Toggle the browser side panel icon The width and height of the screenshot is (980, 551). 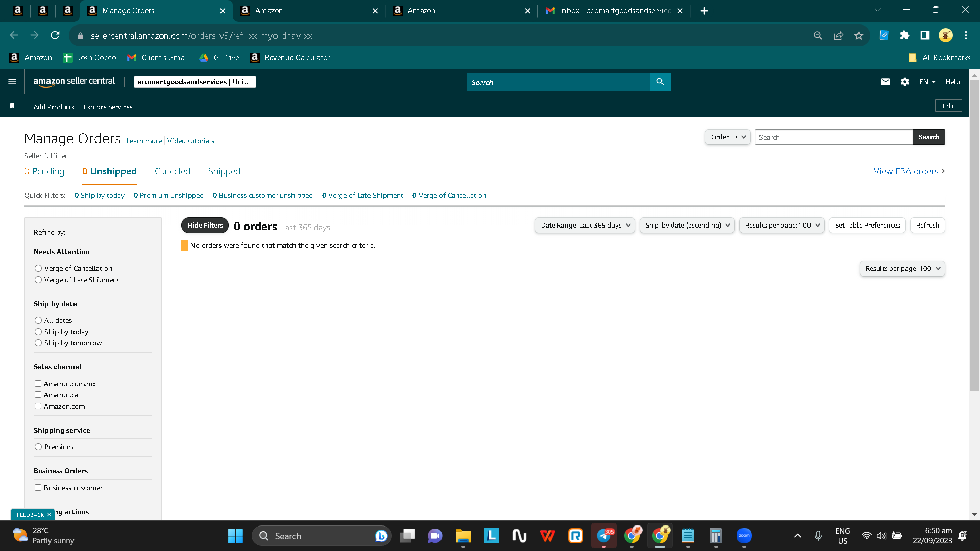click(925, 35)
